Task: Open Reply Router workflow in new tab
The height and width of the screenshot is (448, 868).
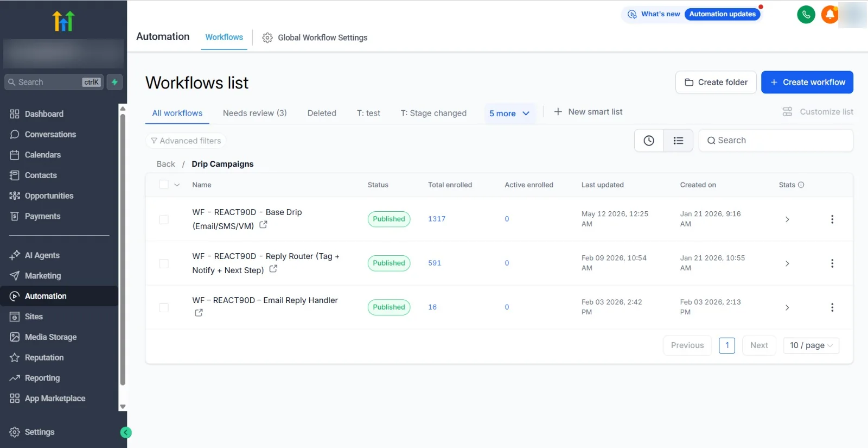Action: (x=273, y=269)
